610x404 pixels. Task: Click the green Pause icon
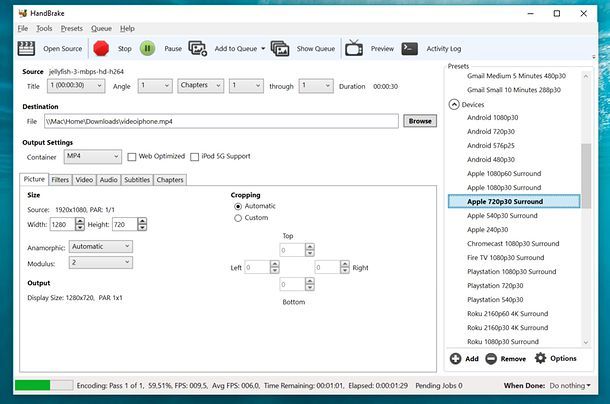(147, 49)
